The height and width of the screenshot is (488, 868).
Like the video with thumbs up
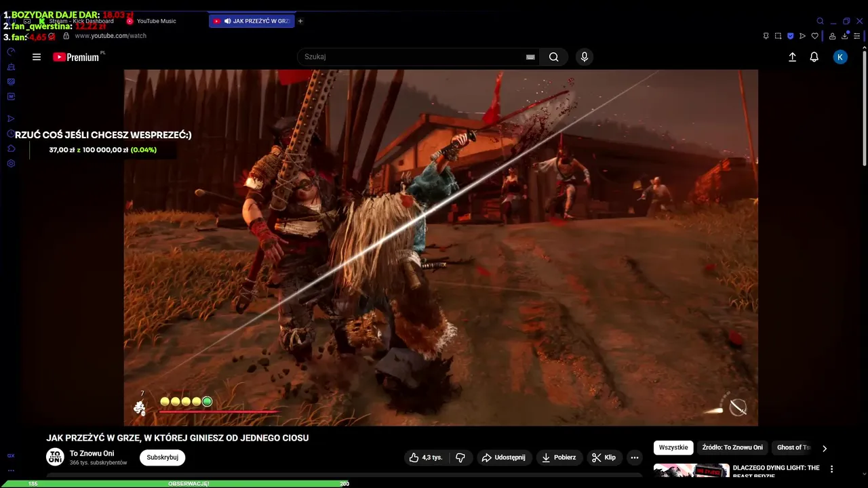click(425, 457)
